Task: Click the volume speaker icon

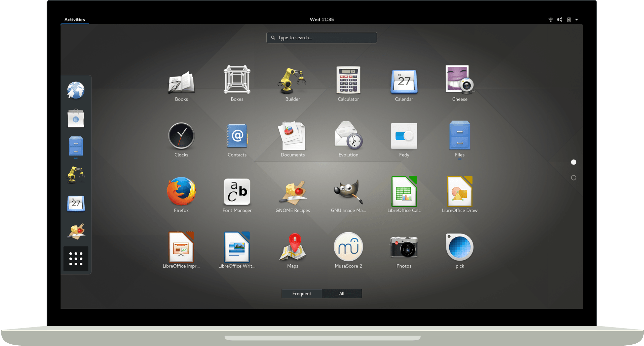Action: [x=560, y=19]
